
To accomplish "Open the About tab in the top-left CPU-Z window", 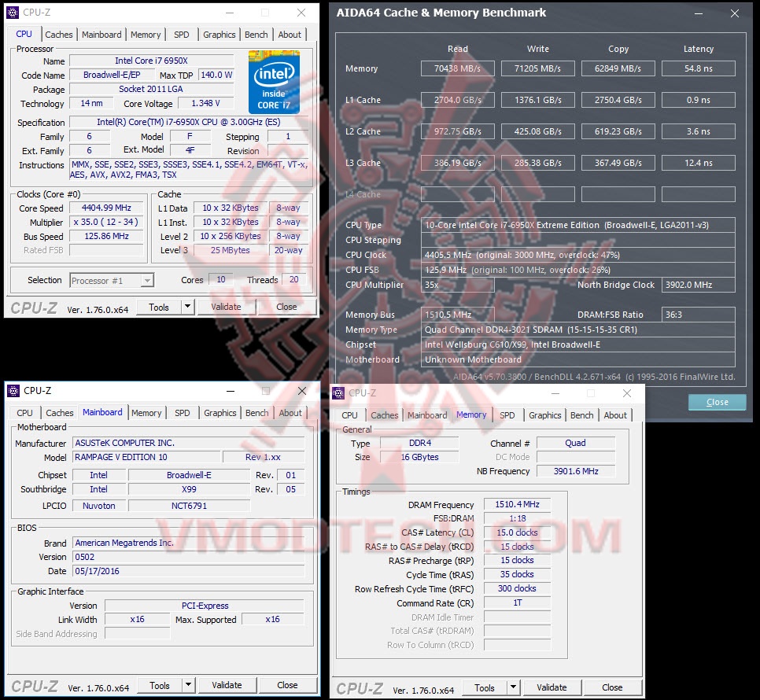I will (x=290, y=35).
